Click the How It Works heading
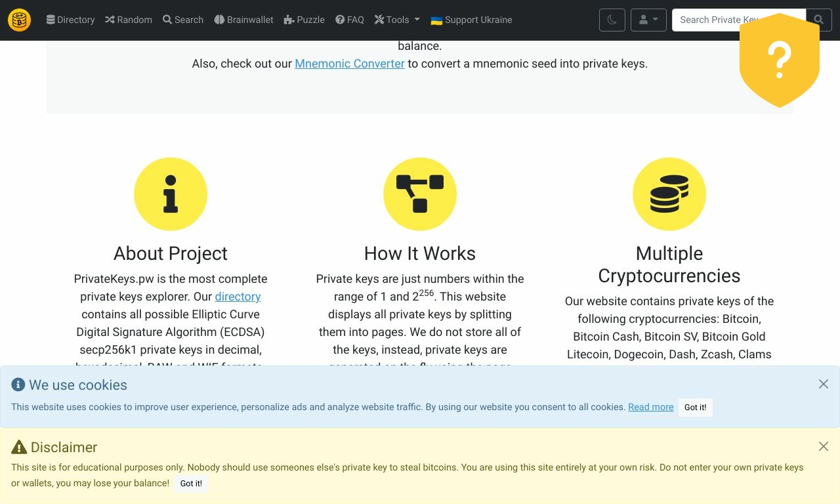Viewport: 840px width, 504px height. (420, 253)
